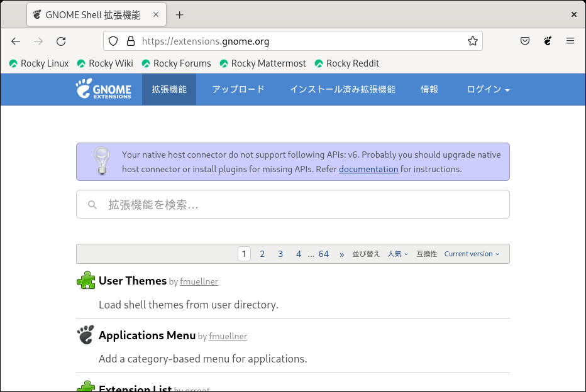Open the Rocky Reddit bookmark

tap(347, 63)
